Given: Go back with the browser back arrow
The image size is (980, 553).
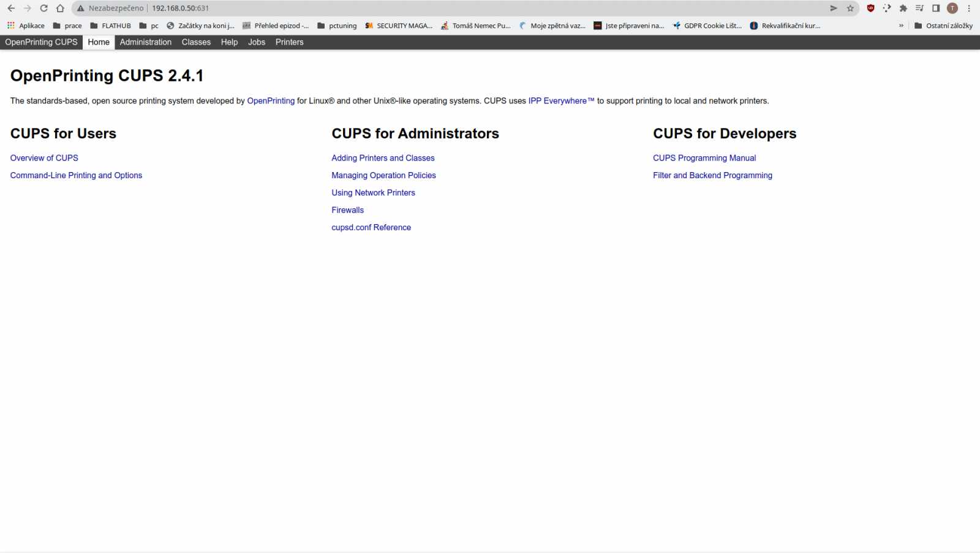Looking at the screenshot, I should (x=11, y=8).
